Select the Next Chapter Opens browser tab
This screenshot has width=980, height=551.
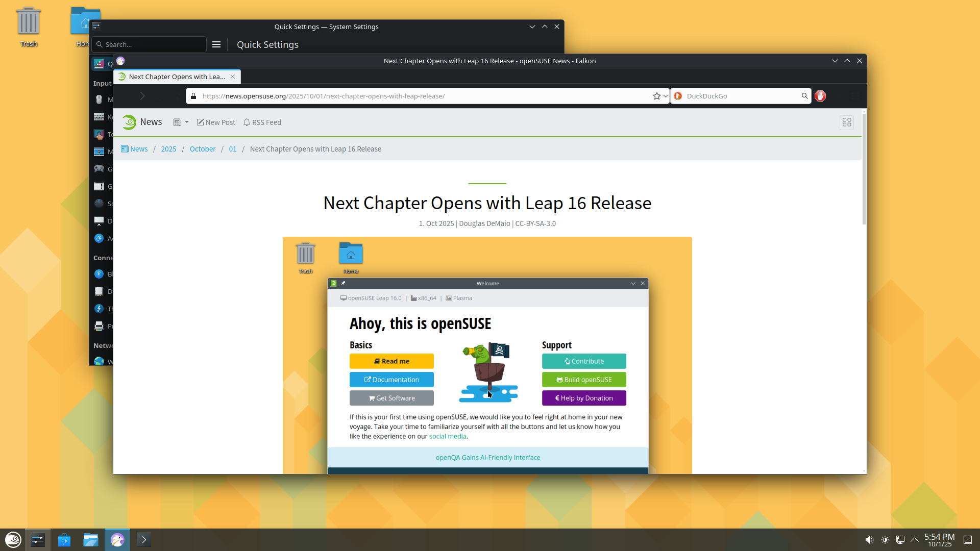(177, 77)
